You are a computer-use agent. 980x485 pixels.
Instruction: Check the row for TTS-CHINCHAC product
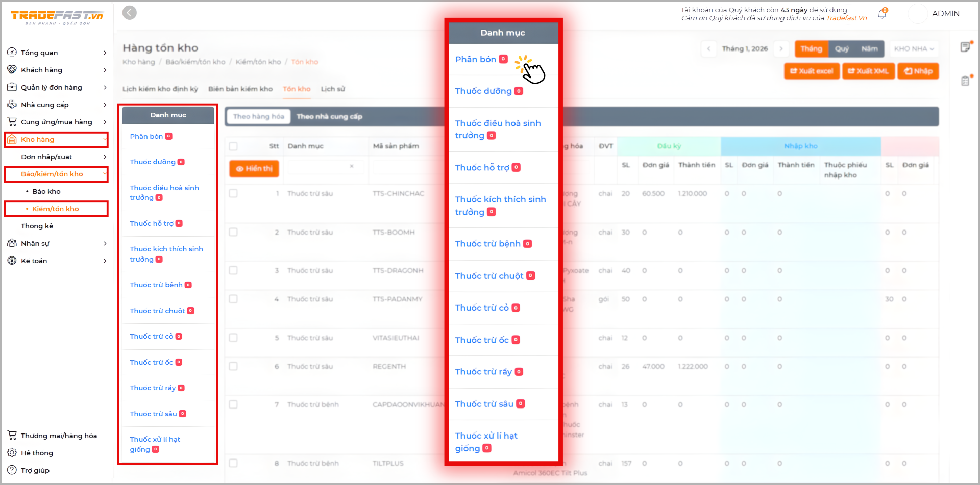coord(233,194)
